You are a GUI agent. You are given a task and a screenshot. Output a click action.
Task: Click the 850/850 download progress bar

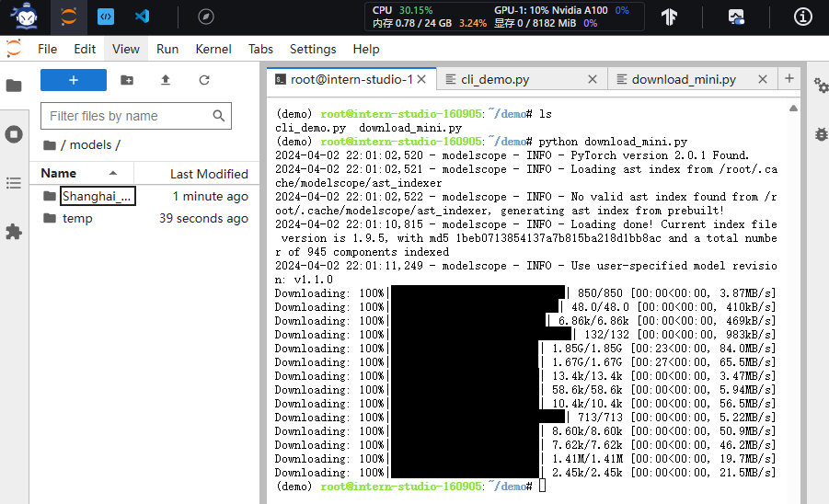click(x=478, y=292)
